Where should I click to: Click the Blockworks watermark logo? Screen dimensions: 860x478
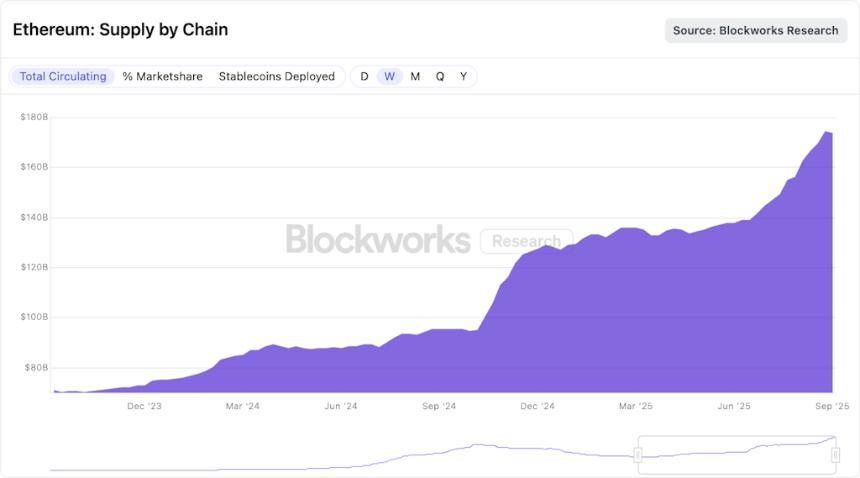point(378,240)
